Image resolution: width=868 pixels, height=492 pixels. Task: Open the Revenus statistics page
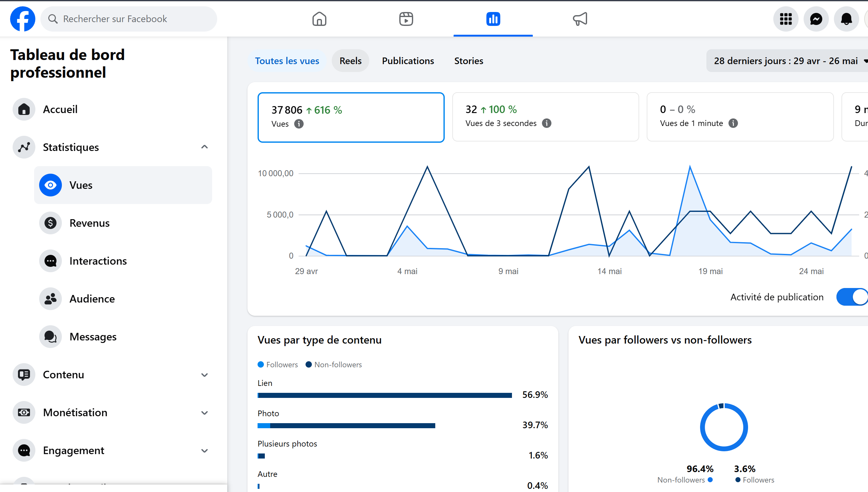coord(123,223)
